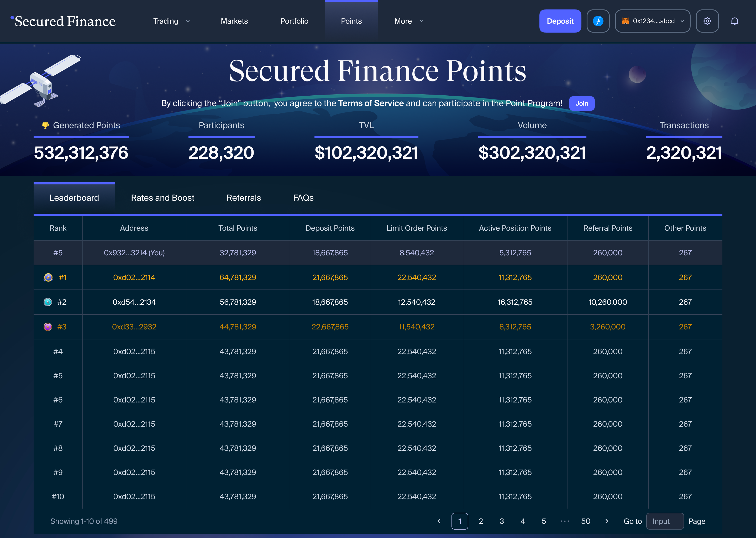
Task: Click the gold medal icon for rank #1
Action: [48, 277]
